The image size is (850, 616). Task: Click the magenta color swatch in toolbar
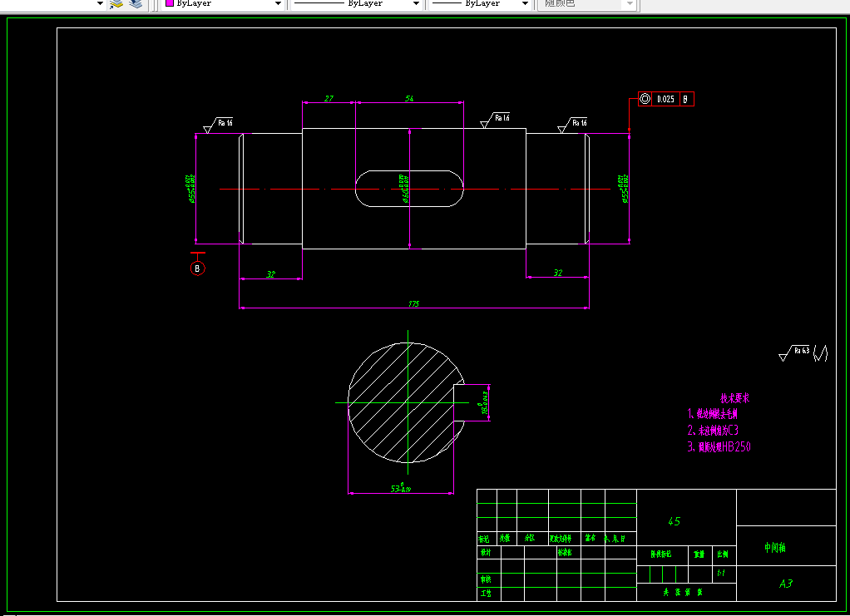click(169, 3)
